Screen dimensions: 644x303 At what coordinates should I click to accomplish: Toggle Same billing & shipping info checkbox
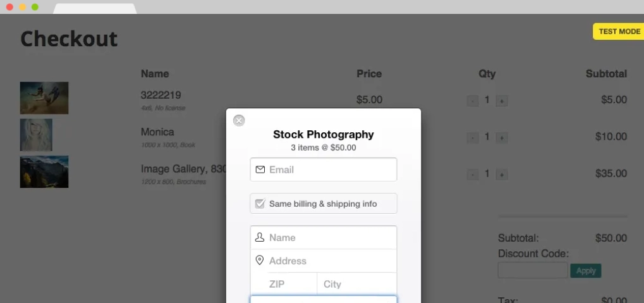tap(260, 204)
